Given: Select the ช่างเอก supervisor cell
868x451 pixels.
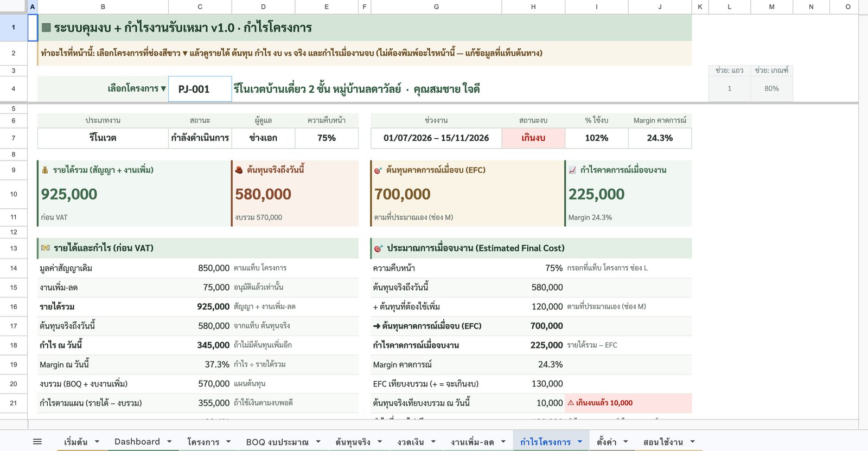Looking at the screenshot, I should pyautogui.click(x=263, y=138).
